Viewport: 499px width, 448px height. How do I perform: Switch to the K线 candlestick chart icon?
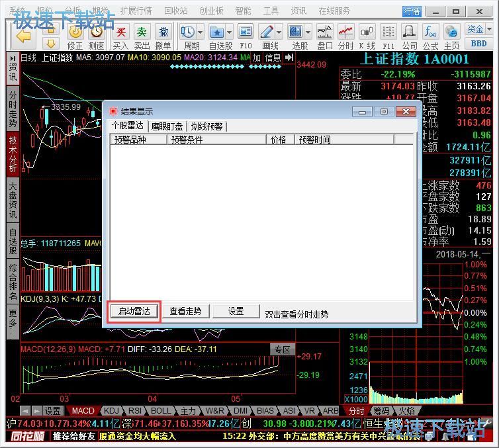point(367,35)
